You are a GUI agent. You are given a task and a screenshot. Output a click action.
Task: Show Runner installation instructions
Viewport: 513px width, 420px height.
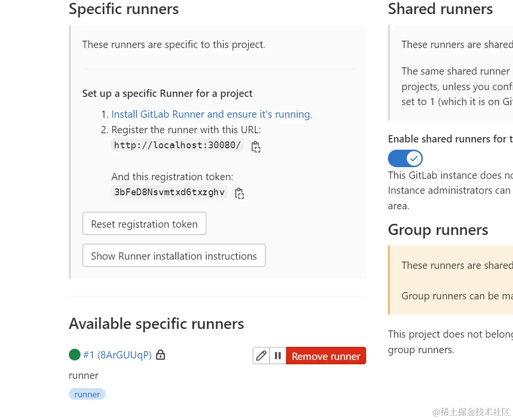pos(174,256)
